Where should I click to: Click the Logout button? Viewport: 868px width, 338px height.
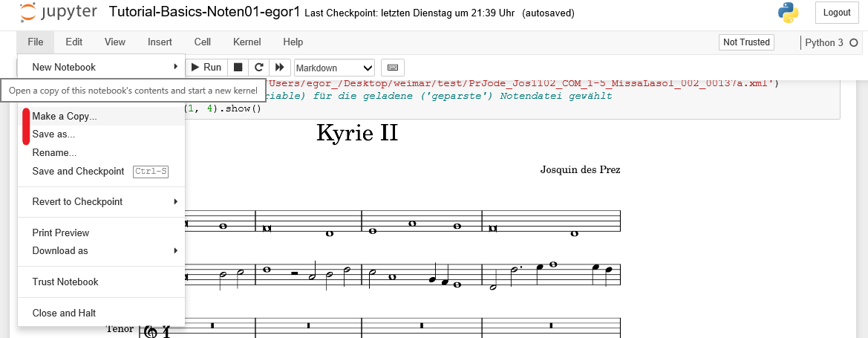click(x=837, y=13)
